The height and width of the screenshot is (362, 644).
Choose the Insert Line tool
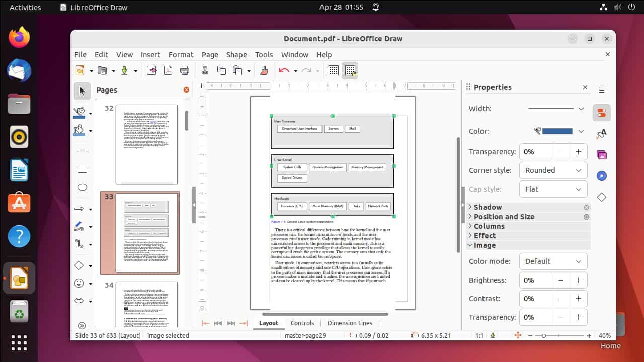82,151
